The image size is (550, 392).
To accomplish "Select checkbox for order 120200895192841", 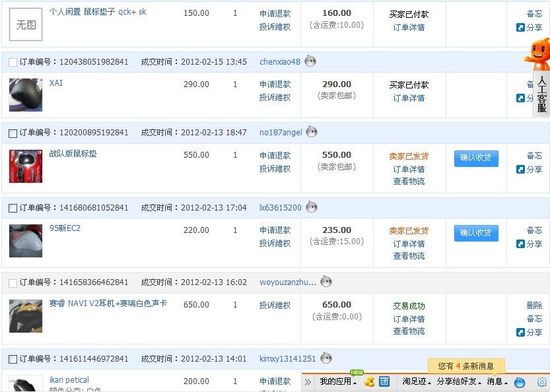I will point(13,133).
